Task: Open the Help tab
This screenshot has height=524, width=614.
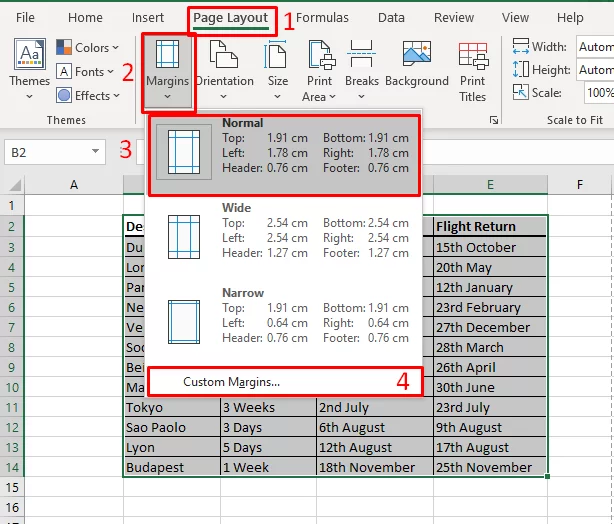Action: point(570,18)
